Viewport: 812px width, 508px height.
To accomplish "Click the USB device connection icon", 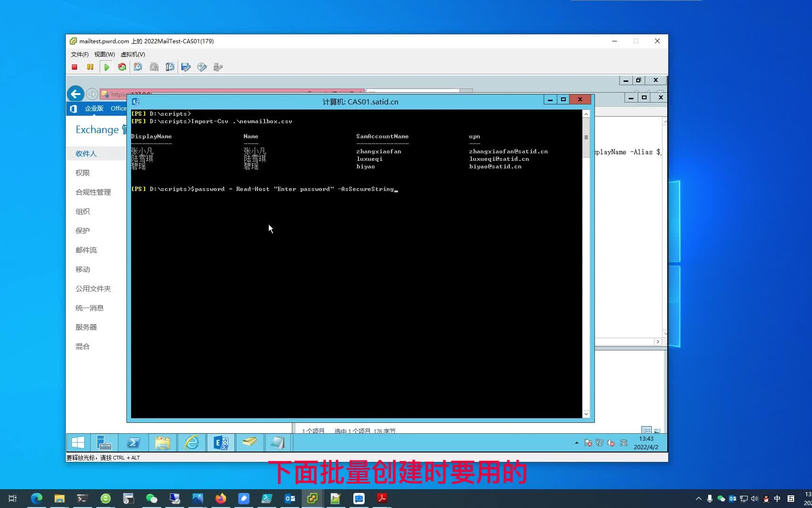I will coord(218,67).
